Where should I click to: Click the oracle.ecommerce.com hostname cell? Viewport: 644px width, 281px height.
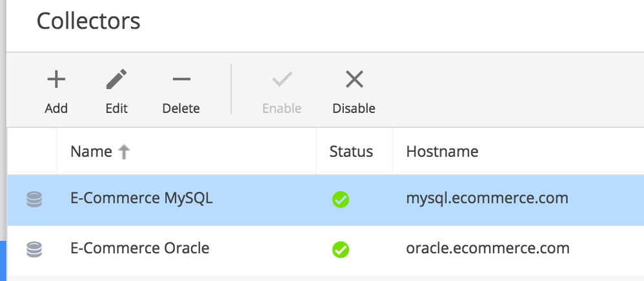488,249
